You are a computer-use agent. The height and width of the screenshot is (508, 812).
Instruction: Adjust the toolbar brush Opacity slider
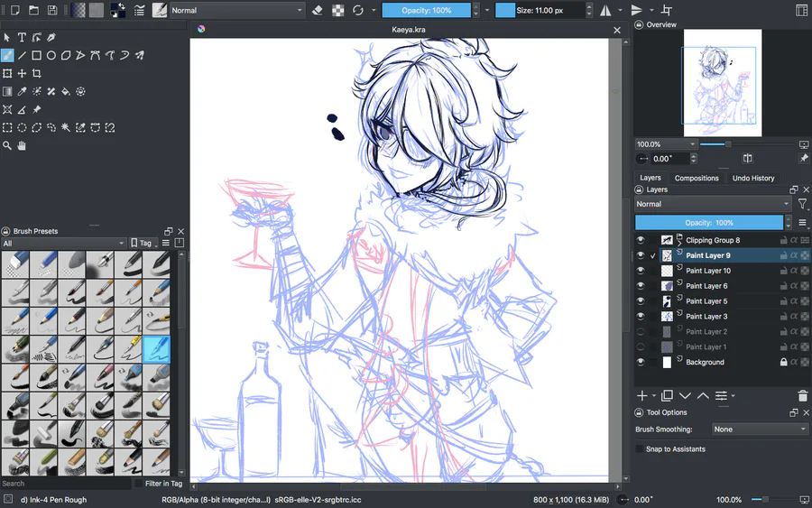click(x=427, y=10)
